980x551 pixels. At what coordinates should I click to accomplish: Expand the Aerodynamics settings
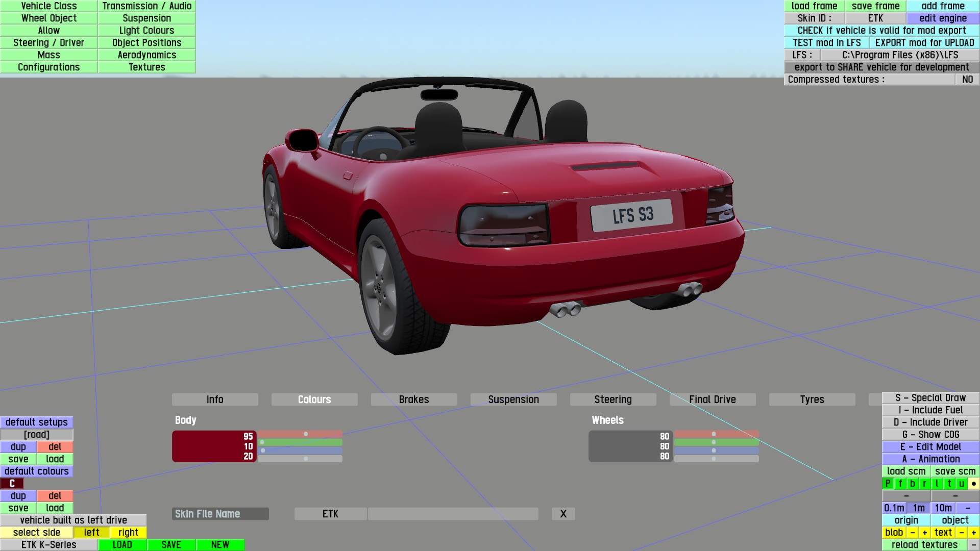click(x=146, y=55)
